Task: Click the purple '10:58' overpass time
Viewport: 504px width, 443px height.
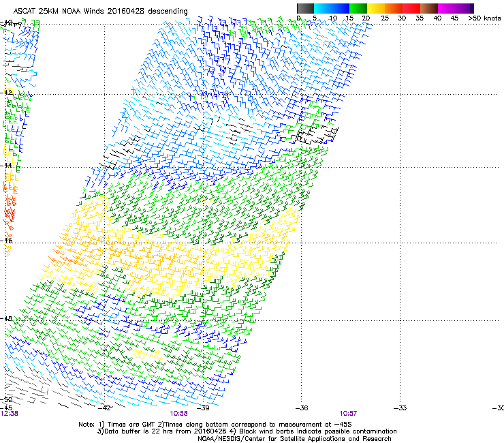Action: point(178,414)
